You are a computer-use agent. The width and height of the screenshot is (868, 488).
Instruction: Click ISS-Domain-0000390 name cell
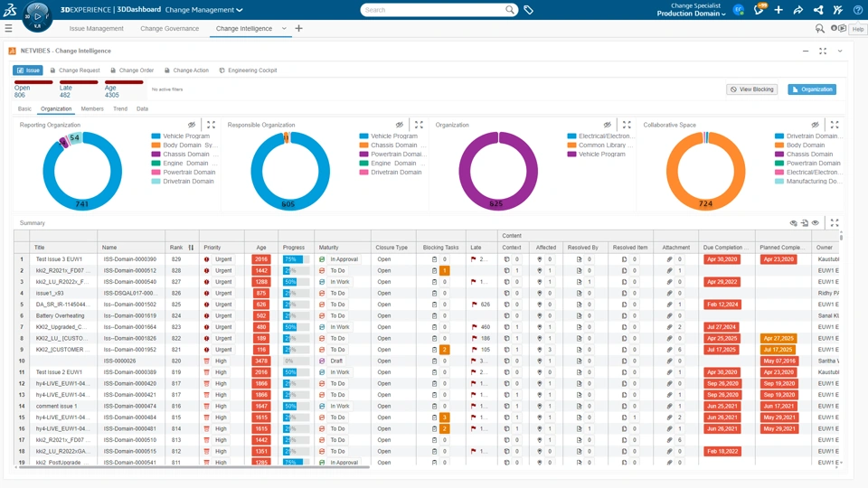coord(130,259)
